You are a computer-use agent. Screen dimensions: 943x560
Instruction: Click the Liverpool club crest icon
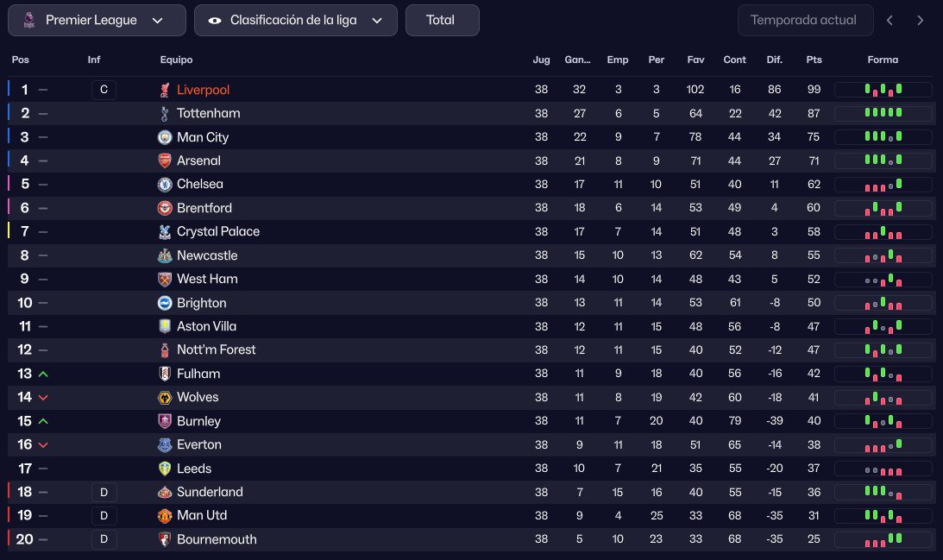(165, 90)
